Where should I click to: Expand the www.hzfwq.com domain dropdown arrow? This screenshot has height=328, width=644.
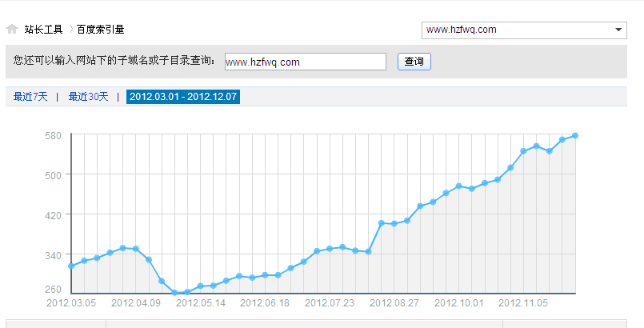[619, 30]
